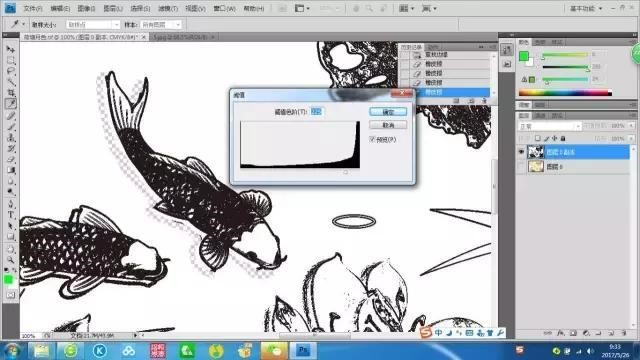
Task: Click the delete state trash icon in History panel
Action: pos(484,101)
